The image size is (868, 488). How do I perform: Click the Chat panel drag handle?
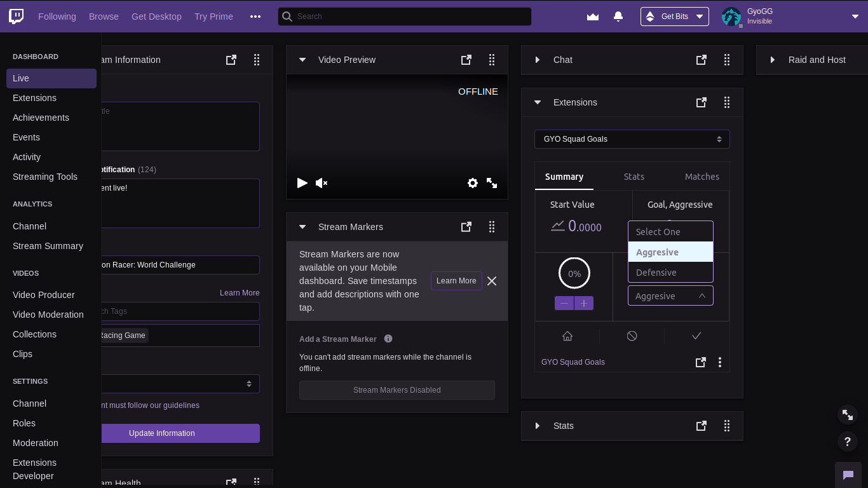(727, 60)
